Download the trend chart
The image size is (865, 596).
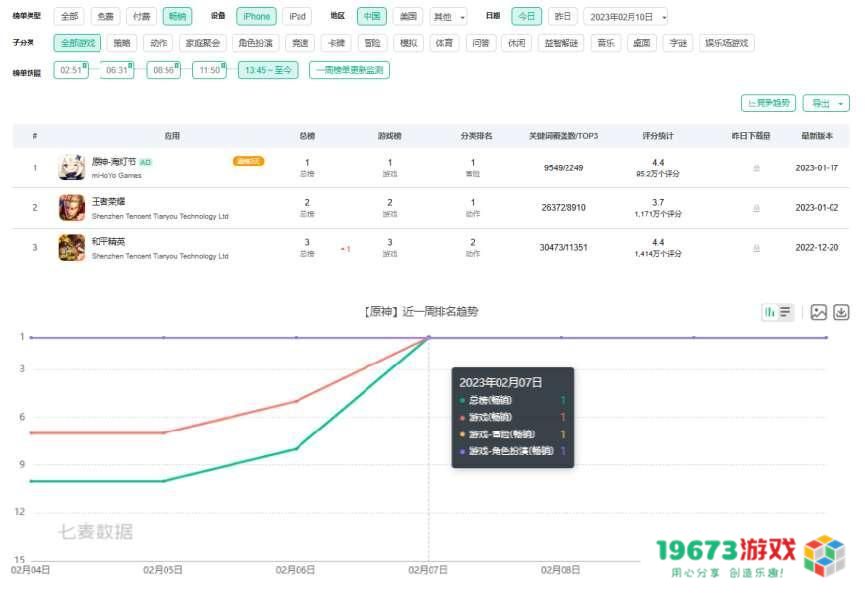(x=841, y=312)
